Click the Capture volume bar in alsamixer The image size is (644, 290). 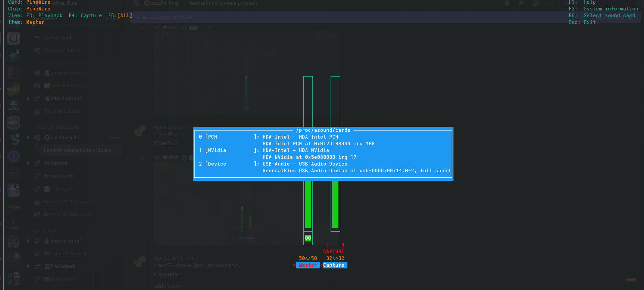click(335, 154)
